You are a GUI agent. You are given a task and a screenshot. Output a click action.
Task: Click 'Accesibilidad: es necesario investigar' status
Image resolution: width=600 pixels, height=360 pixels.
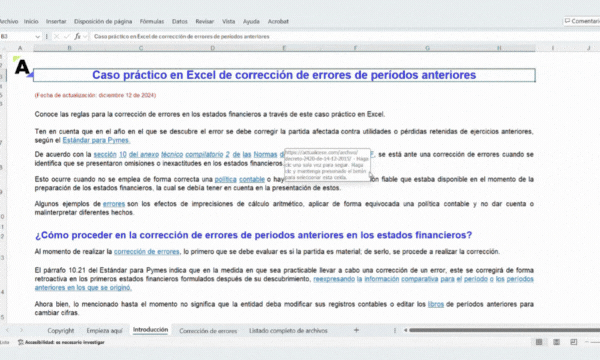[61, 342]
